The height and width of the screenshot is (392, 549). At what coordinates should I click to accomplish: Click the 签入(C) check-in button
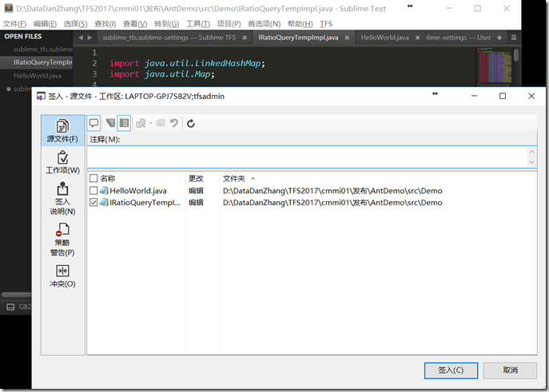[451, 370]
